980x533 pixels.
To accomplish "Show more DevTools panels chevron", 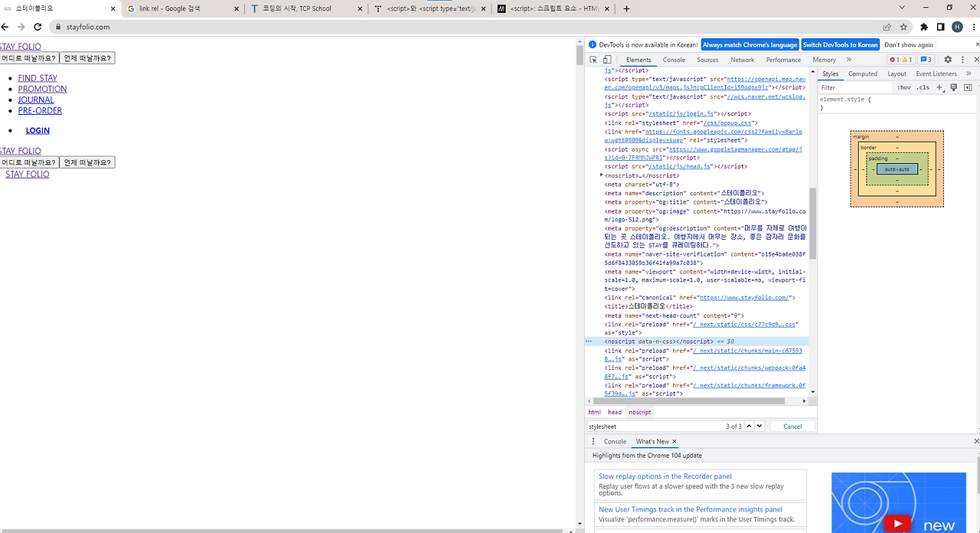I will click(849, 60).
